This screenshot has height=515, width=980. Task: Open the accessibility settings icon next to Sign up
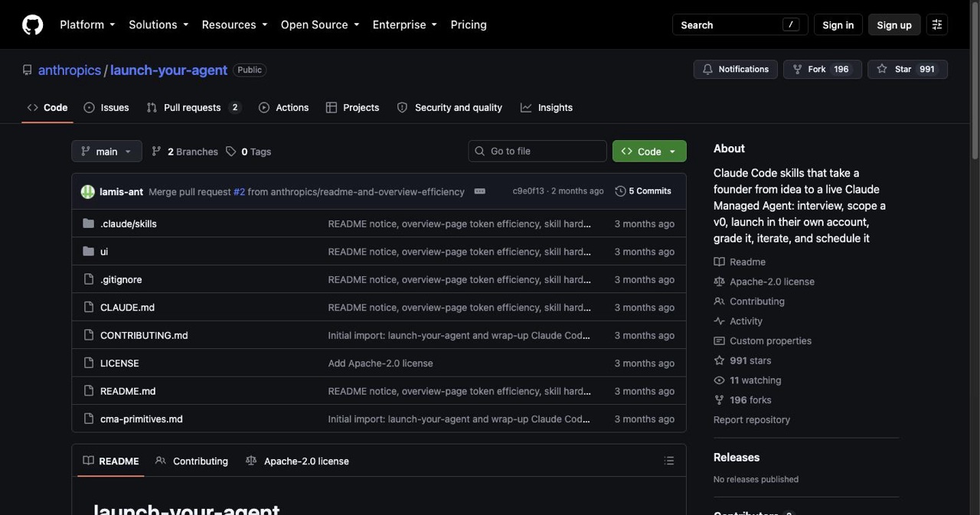coord(937,24)
